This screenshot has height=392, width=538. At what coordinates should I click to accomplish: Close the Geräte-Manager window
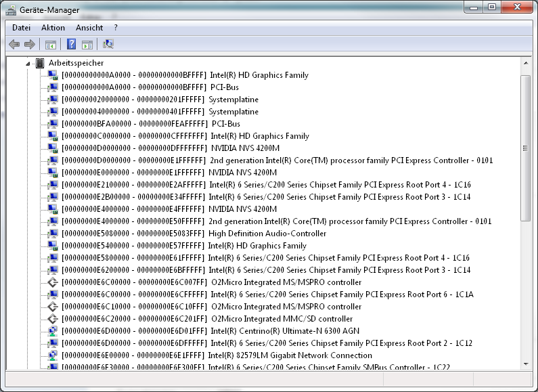pos(518,7)
